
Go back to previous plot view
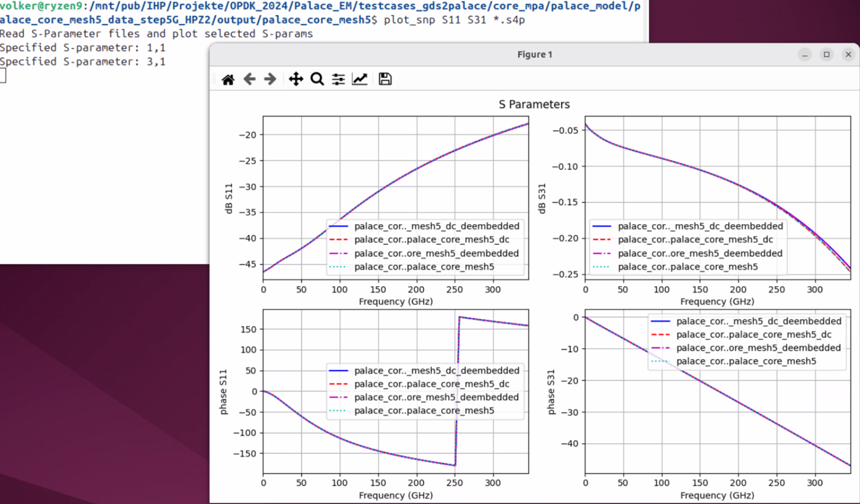coord(249,79)
